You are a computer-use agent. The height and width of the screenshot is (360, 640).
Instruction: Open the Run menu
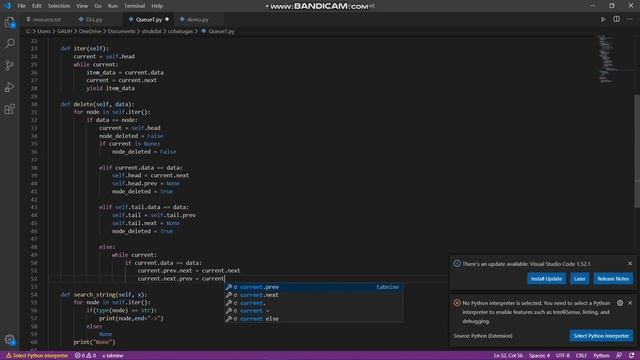point(113,6)
